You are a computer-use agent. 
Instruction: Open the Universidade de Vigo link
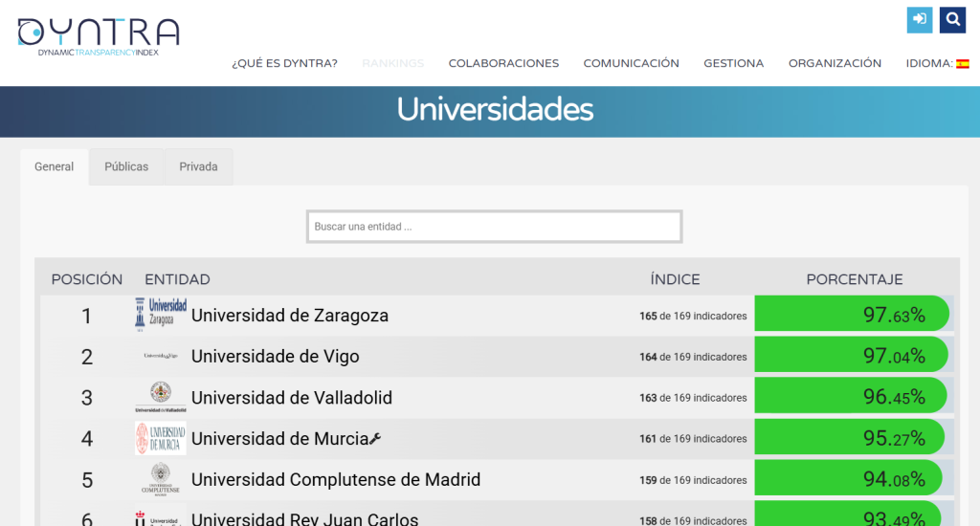(276, 357)
